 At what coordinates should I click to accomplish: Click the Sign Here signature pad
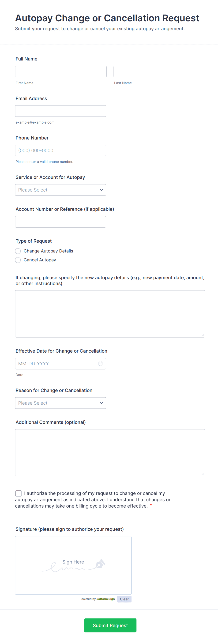point(73,565)
